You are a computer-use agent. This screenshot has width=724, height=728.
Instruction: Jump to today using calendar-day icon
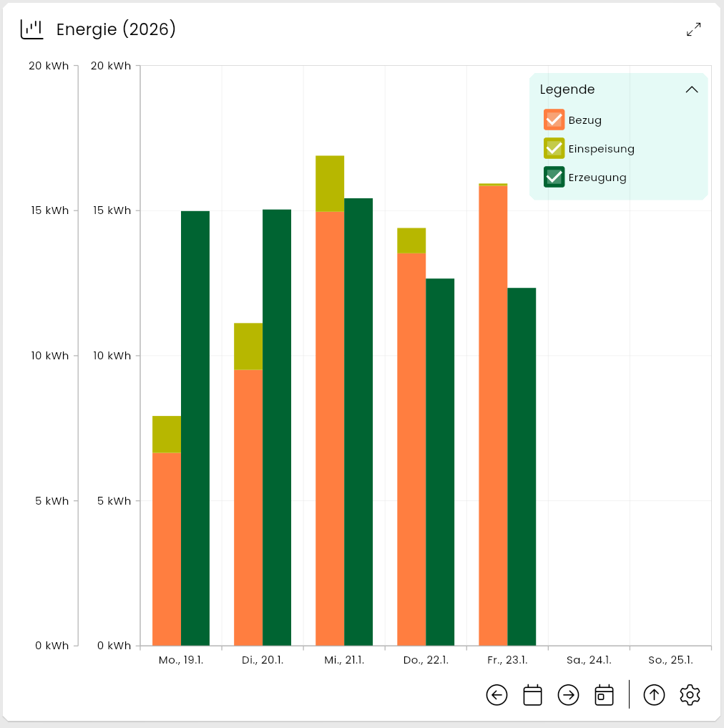(x=604, y=695)
